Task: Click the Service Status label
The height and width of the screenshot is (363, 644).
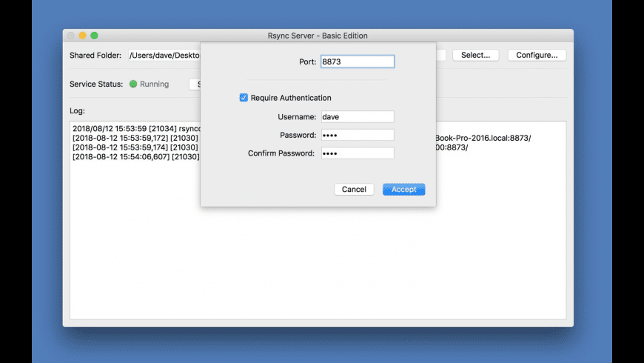Action: pyautogui.click(x=96, y=84)
